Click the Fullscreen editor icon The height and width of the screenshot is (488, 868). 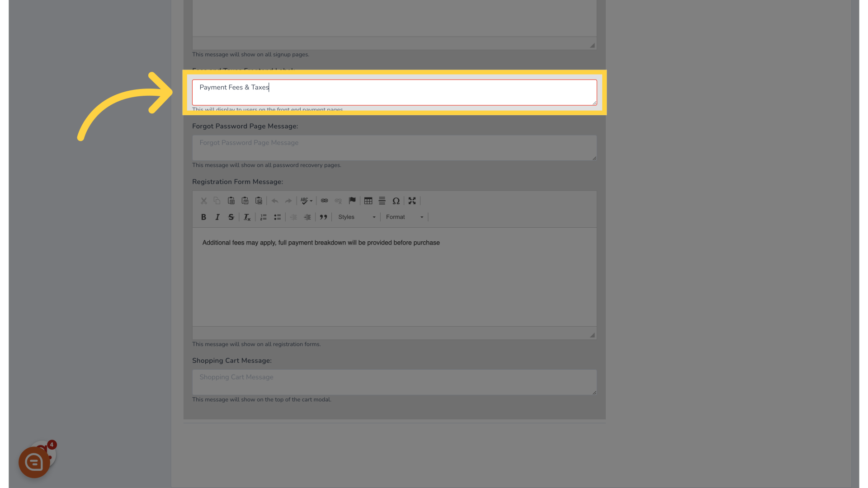pyautogui.click(x=412, y=200)
